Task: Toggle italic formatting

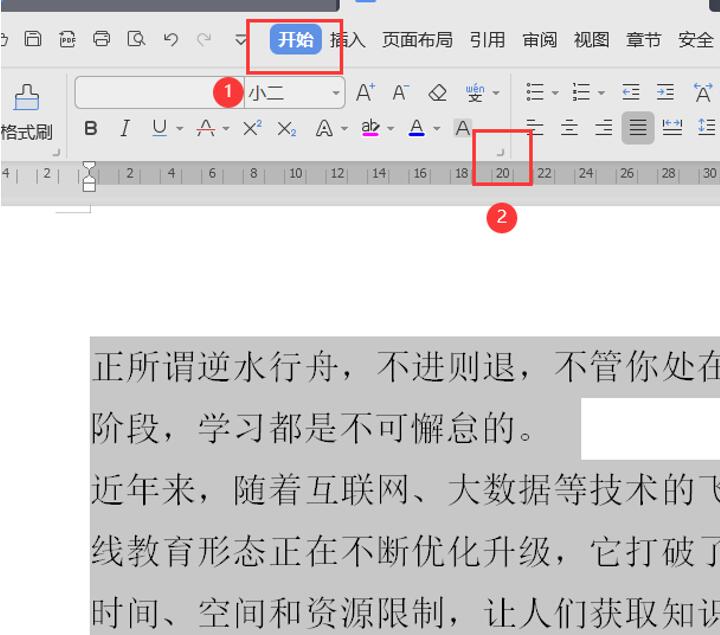Action: (x=125, y=128)
